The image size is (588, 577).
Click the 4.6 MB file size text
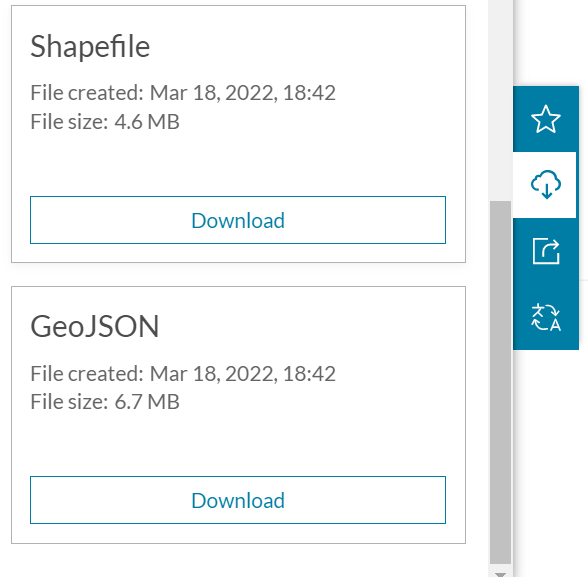[x=147, y=122]
